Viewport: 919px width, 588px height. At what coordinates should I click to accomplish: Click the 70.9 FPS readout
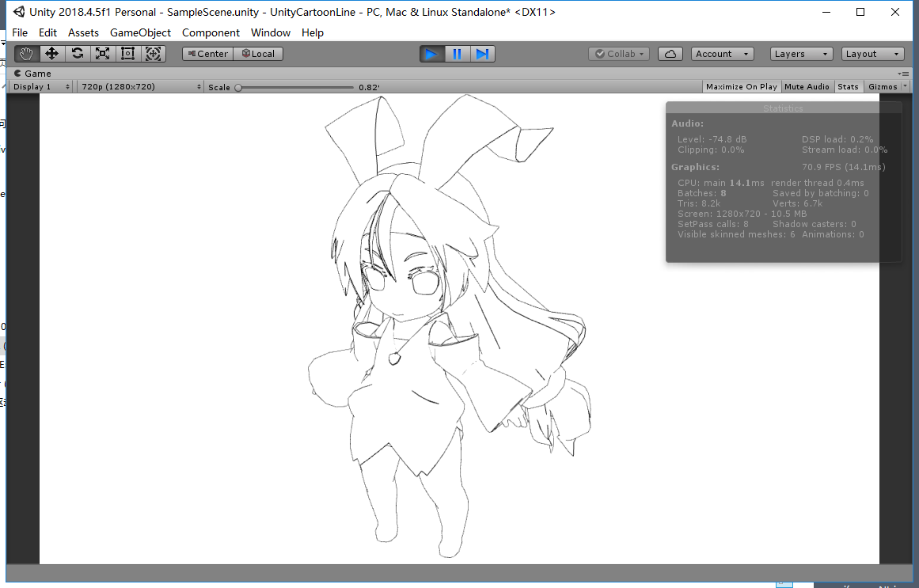843,167
